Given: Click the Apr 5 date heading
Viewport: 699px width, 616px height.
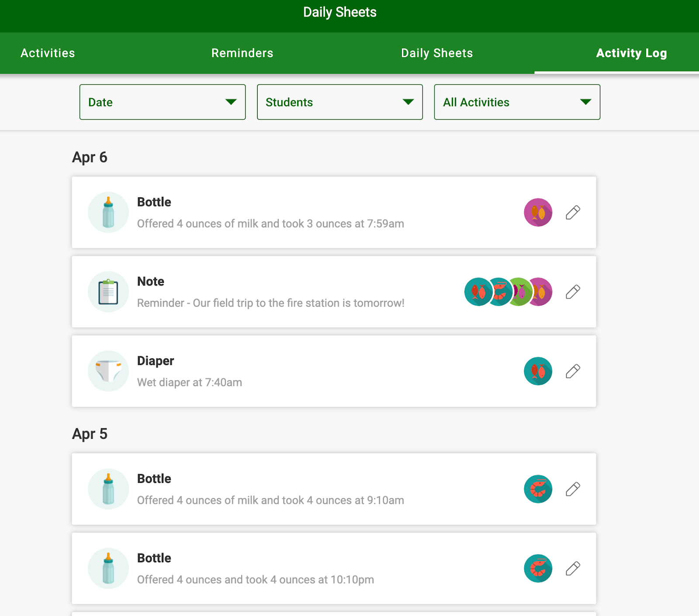Looking at the screenshot, I should [90, 434].
